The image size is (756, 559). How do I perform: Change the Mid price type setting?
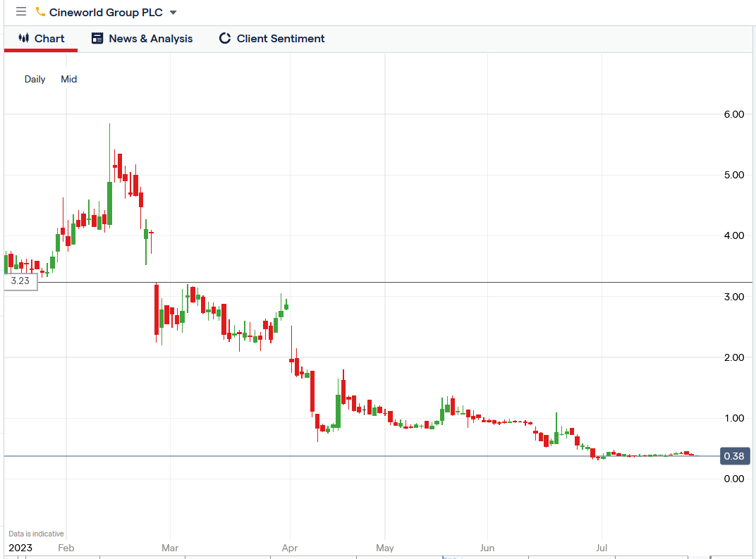[x=69, y=79]
